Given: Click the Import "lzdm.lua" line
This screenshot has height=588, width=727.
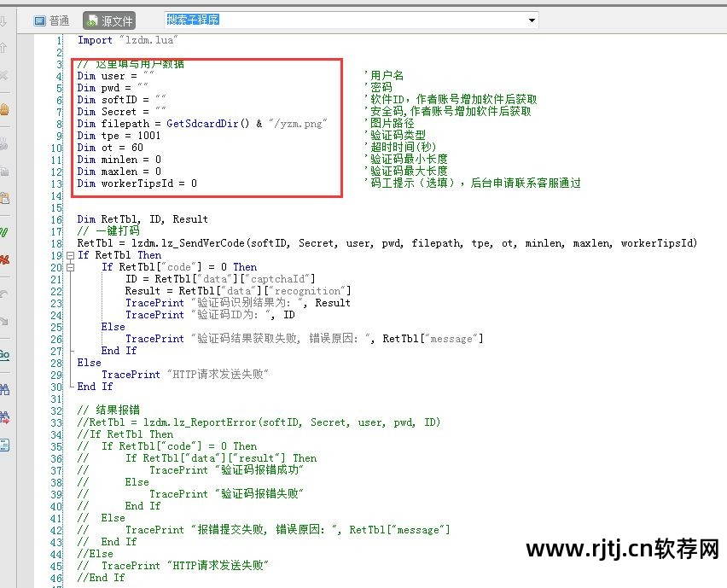Looking at the screenshot, I should (x=127, y=40).
